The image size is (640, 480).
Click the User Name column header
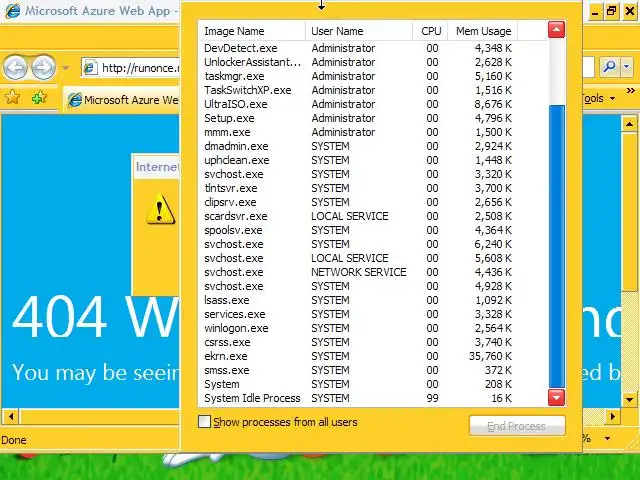coord(358,31)
